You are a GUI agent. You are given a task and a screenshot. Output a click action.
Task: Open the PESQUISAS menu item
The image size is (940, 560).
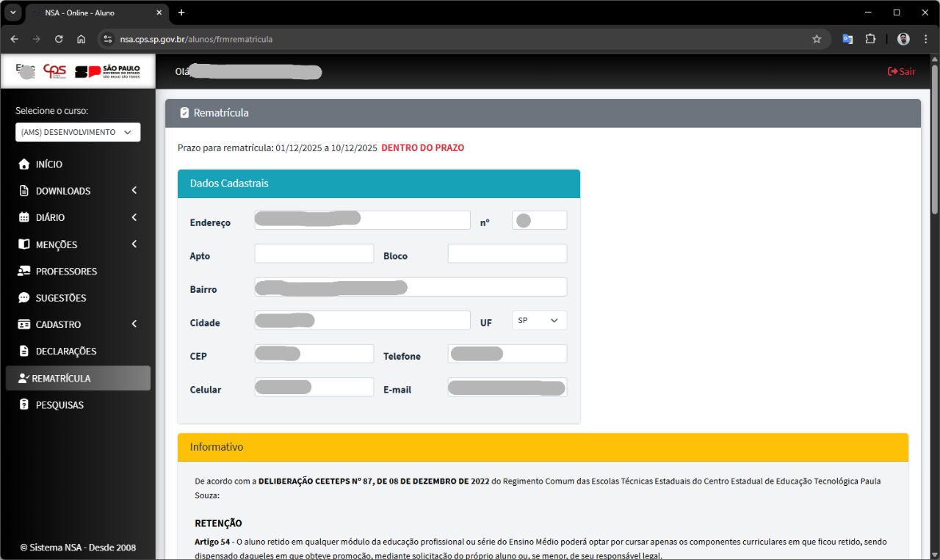(59, 405)
